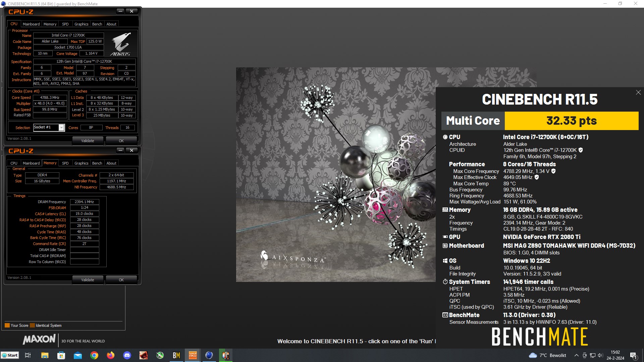The image size is (644, 362).
Task: Switch to Graphics tab in upper CPU-Z
Action: [x=82, y=24]
